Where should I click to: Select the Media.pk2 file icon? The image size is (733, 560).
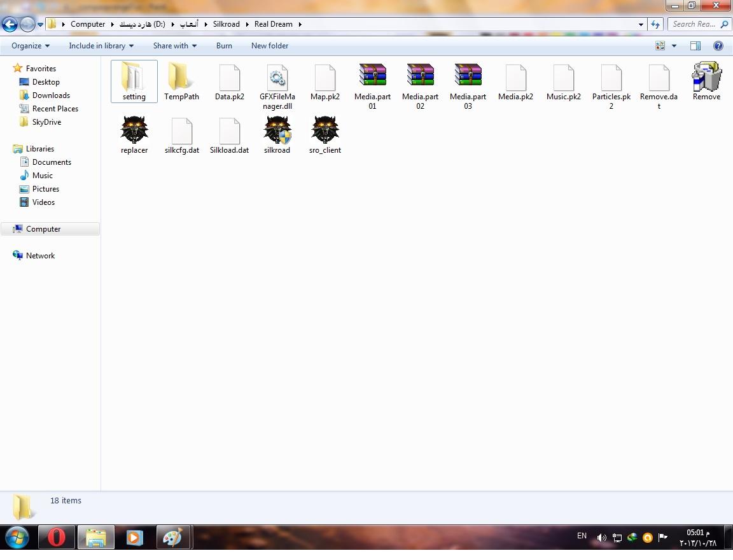point(515,77)
